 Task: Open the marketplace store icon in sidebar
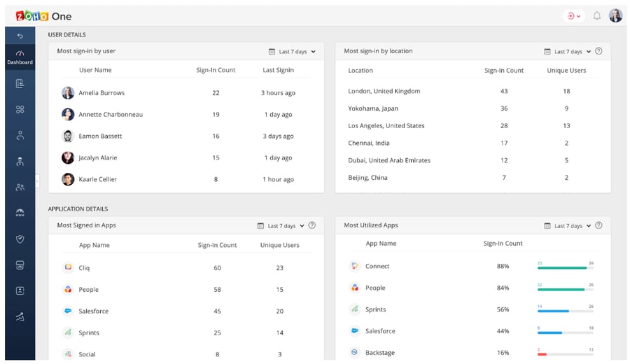tap(20, 265)
